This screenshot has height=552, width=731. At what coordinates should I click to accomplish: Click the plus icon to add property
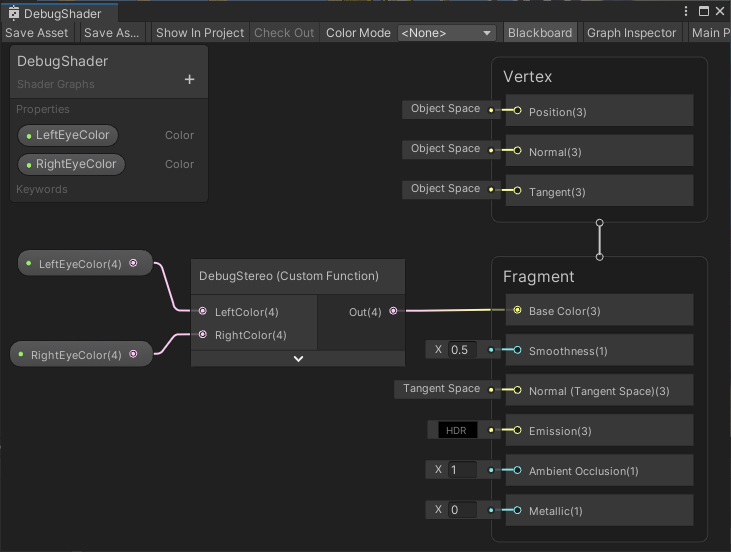tap(189, 80)
